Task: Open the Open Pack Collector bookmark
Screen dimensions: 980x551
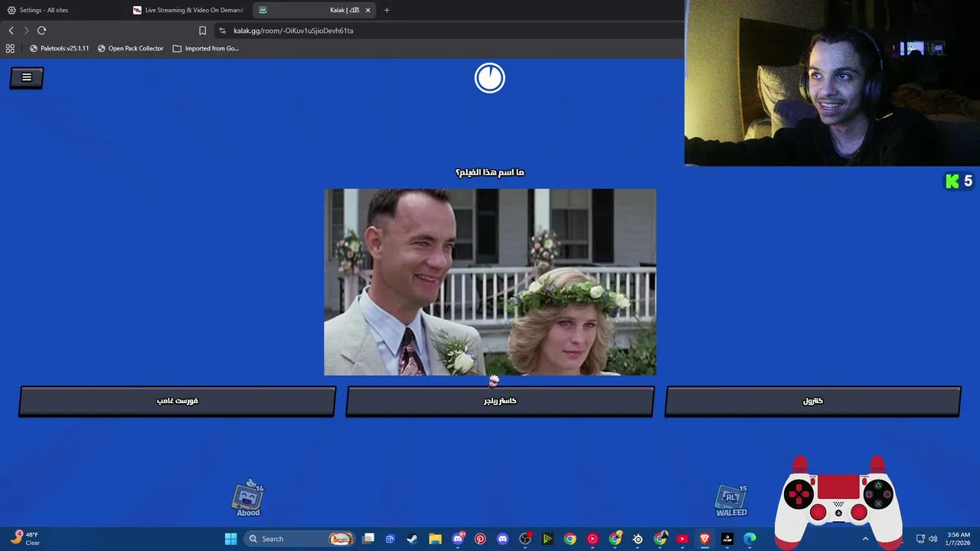Action: (x=130, y=48)
